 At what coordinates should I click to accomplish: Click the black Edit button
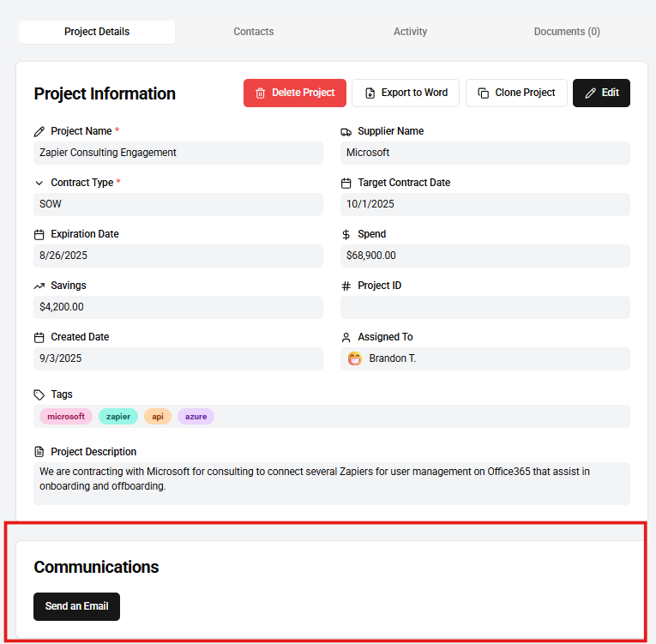click(x=601, y=93)
